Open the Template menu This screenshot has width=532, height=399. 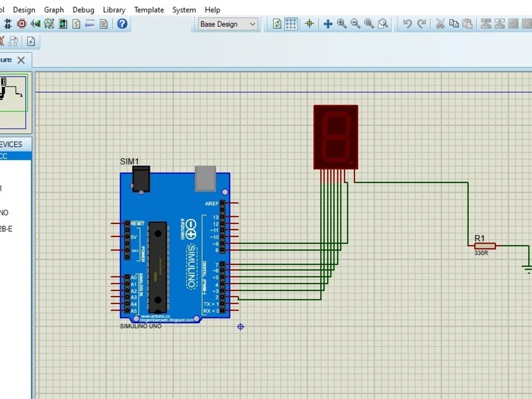pos(149,10)
